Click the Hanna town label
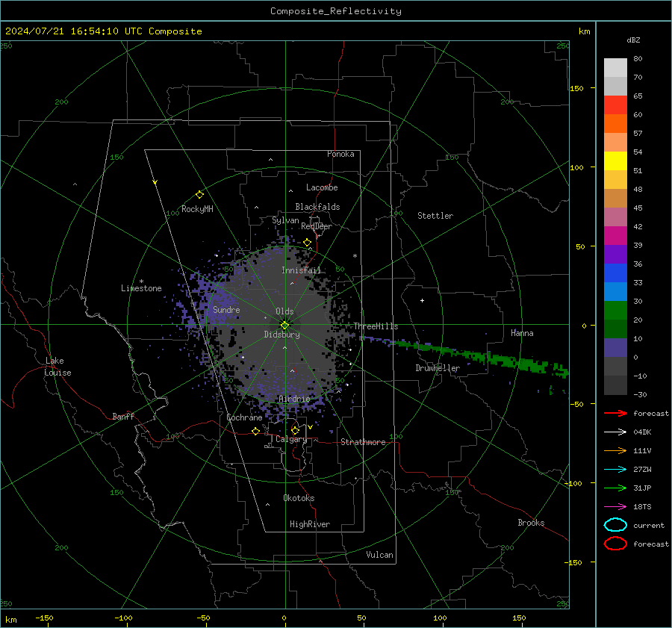Screen dimensions: 672x628 [522, 333]
